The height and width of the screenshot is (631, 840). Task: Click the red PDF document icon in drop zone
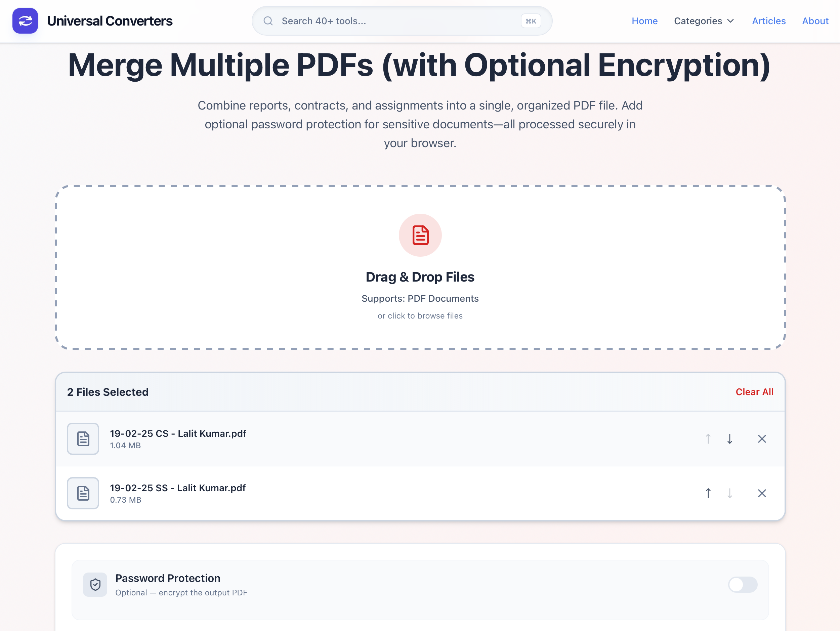420,235
